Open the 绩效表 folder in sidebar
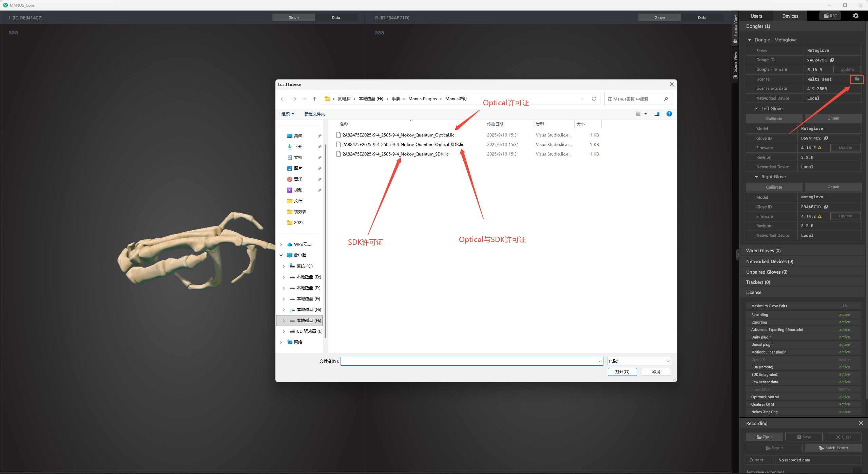 coord(300,212)
